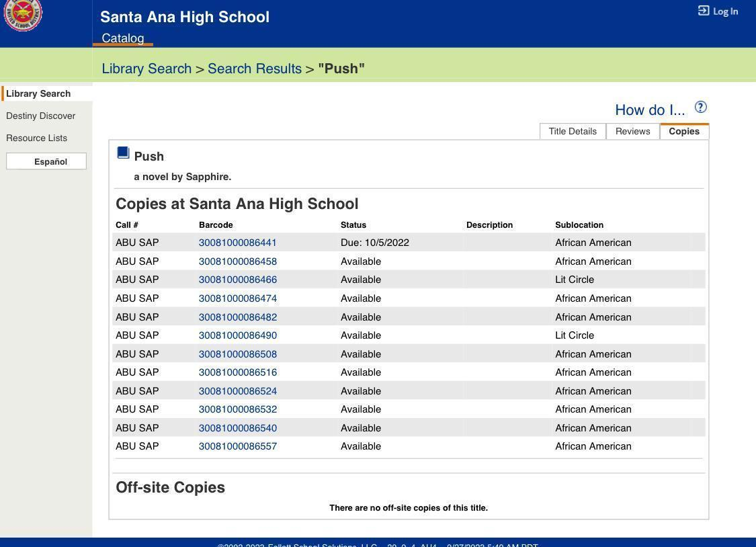Viewport: 756px width, 547px height.
Task: Open barcode 30081000086441
Action: (238, 243)
